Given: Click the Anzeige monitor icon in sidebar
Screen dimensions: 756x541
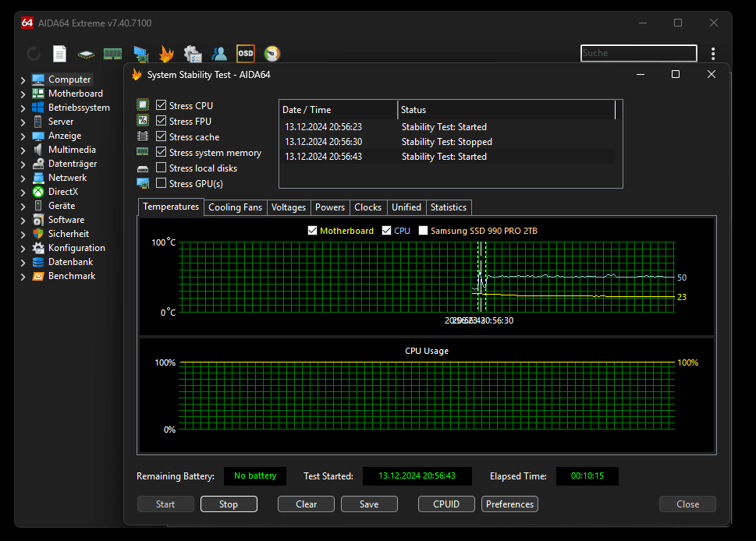Looking at the screenshot, I should [x=38, y=136].
